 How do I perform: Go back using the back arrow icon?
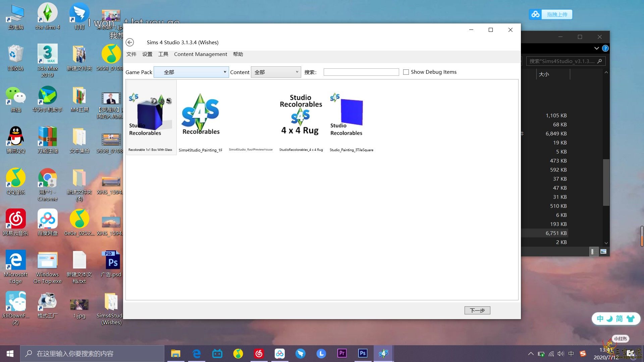(x=130, y=42)
